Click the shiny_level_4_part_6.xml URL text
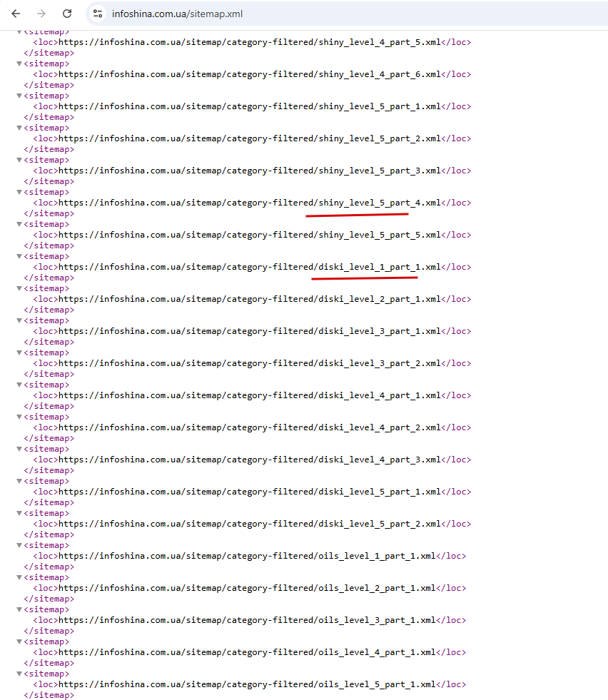The image size is (608, 700). tap(250, 74)
